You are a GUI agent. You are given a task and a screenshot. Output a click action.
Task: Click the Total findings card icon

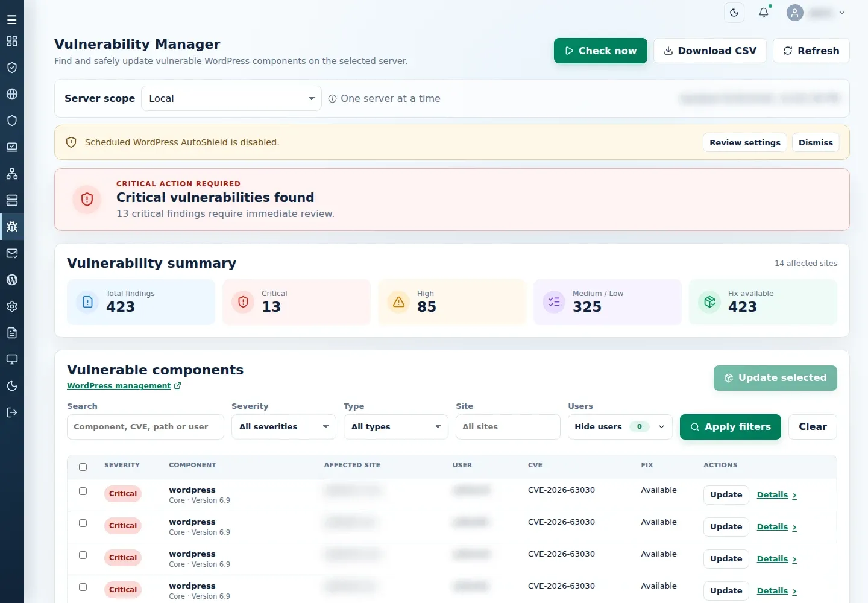pos(87,301)
